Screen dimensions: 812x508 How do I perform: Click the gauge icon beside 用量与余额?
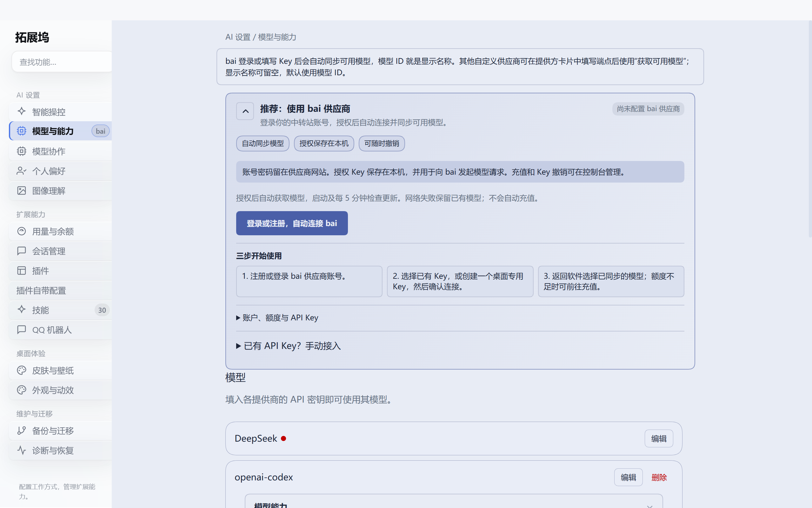click(x=22, y=231)
